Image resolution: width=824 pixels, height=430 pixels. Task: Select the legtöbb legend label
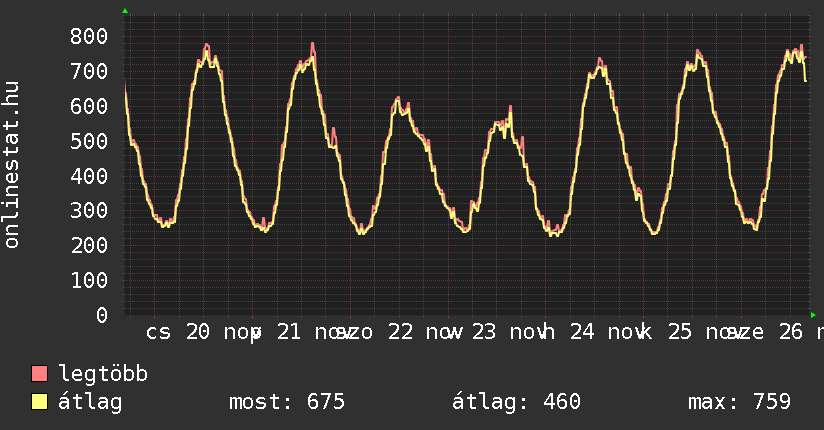pyautogui.click(x=103, y=374)
